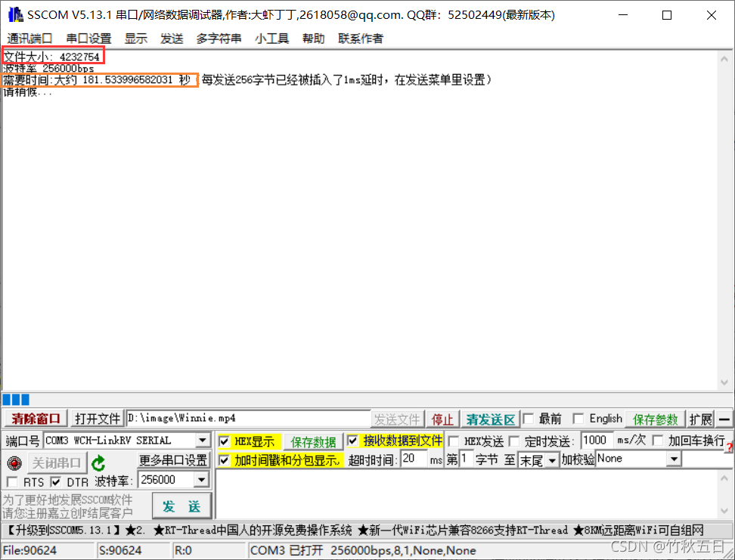
Task: Click the 发送 send button
Action: point(181,506)
